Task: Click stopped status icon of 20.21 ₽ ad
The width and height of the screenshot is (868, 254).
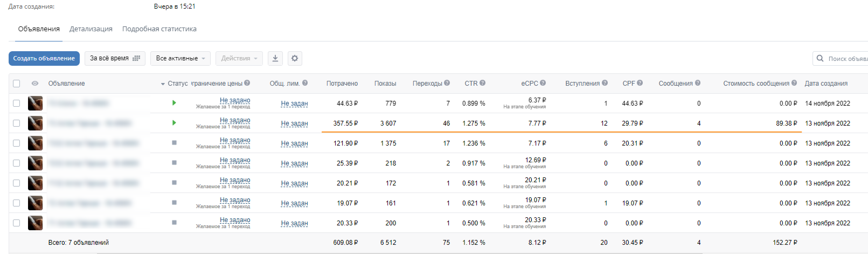Action: (174, 182)
